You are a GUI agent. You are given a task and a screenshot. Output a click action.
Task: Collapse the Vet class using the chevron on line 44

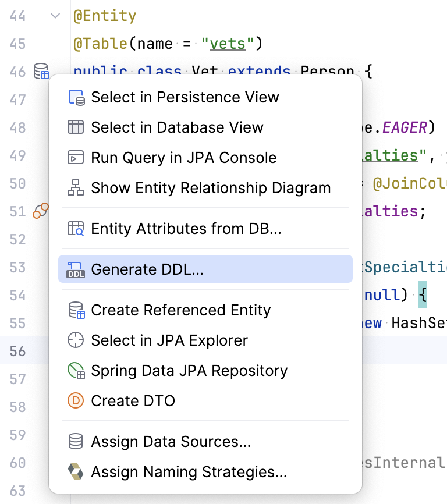coord(55,16)
